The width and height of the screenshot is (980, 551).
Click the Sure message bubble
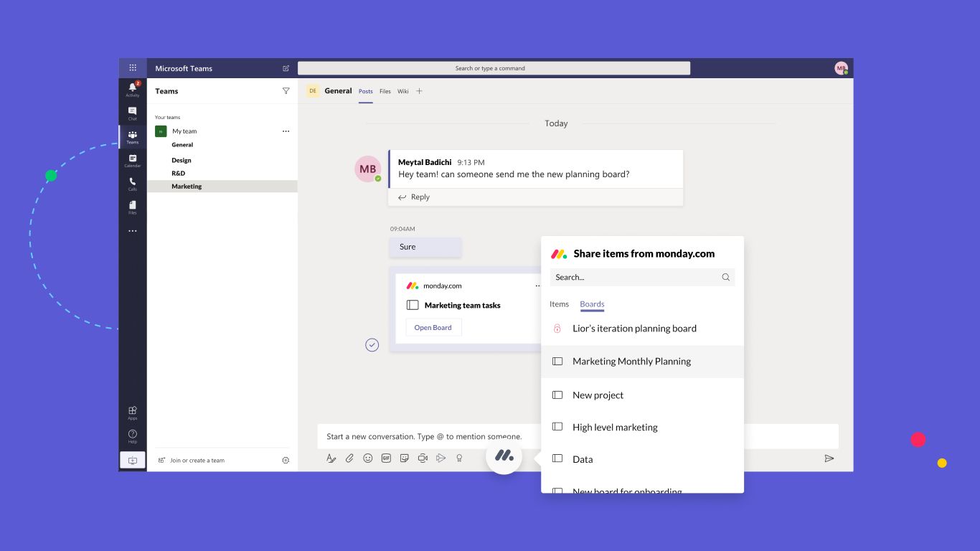[x=425, y=247]
